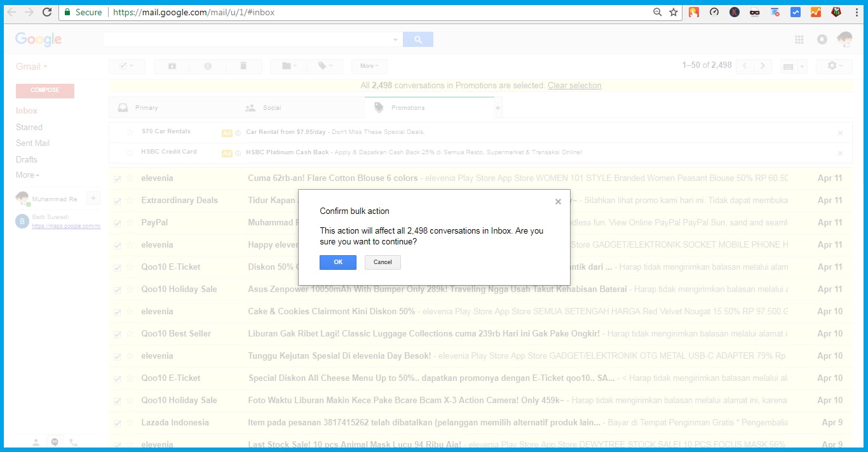Open Hangouts contacts icon
Viewport: 868px width, 452px height.
click(x=36, y=442)
